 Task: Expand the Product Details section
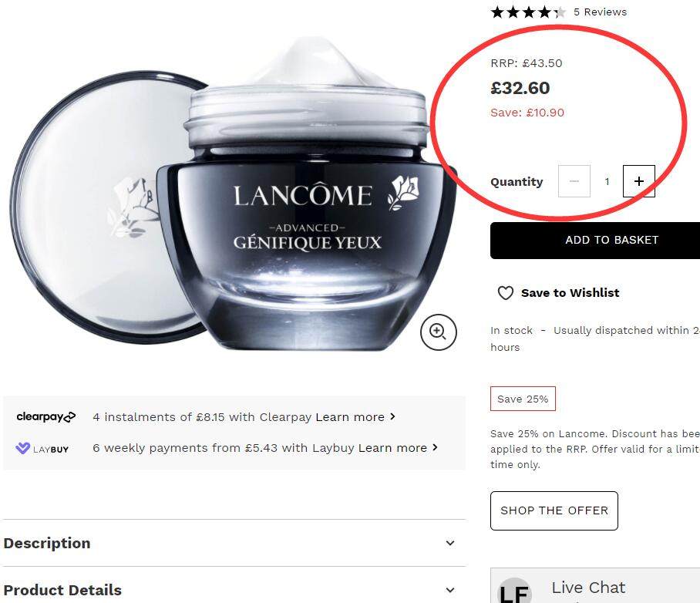[x=450, y=590]
